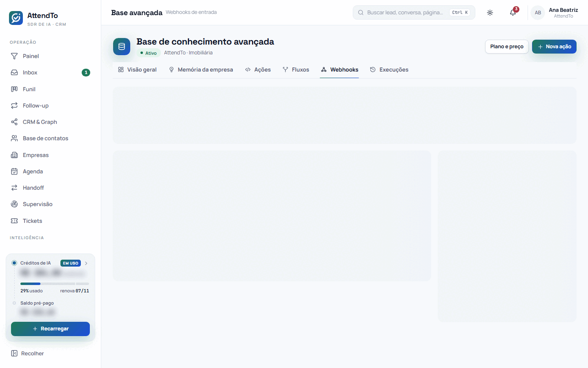This screenshot has height=368, width=588.
Task: Focus the Buscar lead search field
Action: tap(414, 13)
